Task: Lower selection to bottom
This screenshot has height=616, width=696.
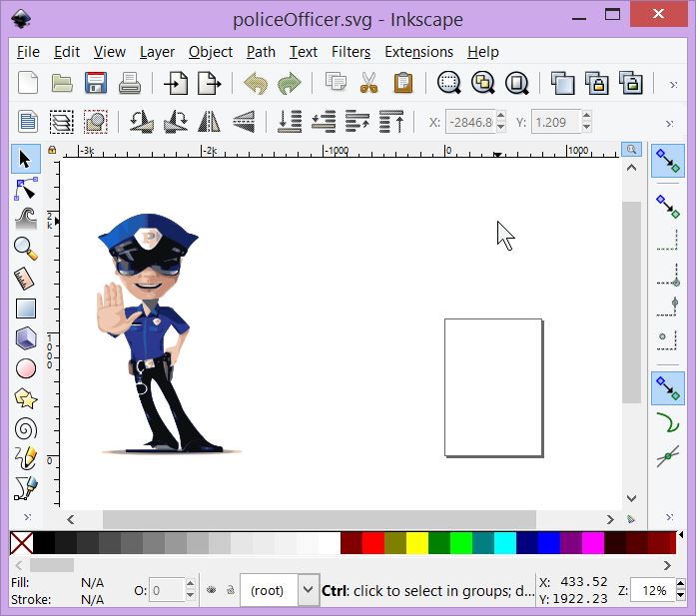Action: 290,121
